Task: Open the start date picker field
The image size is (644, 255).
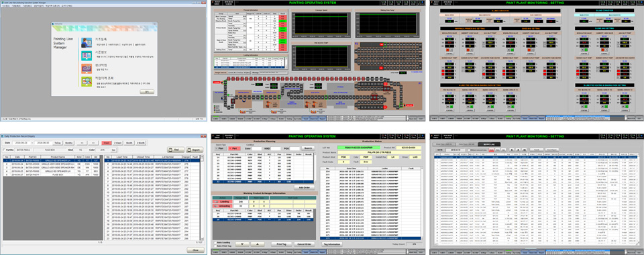Action: [21, 143]
